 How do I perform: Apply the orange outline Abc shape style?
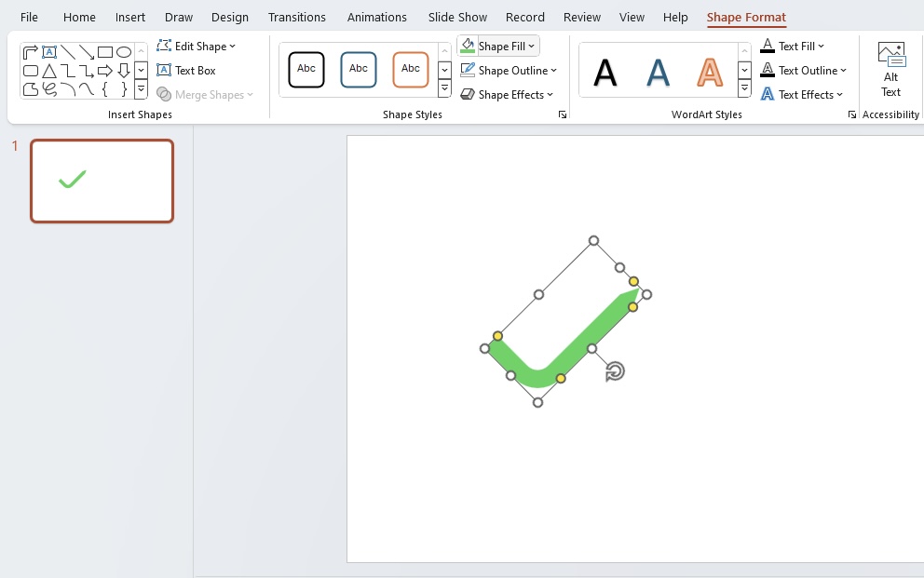point(411,70)
